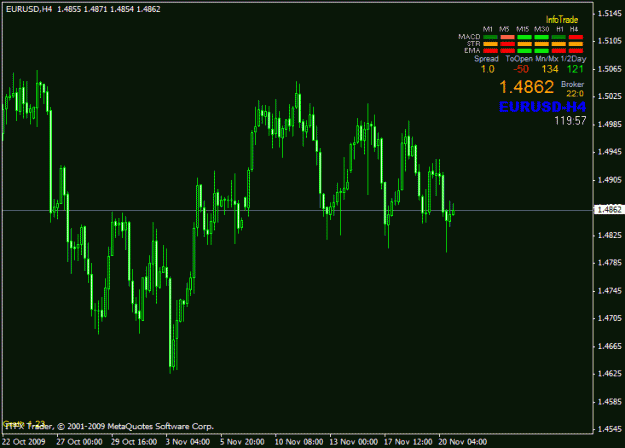Viewport: 625px width, 448px height.
Task: Click the 1.4665 price axis label
Action: (610, 346)
